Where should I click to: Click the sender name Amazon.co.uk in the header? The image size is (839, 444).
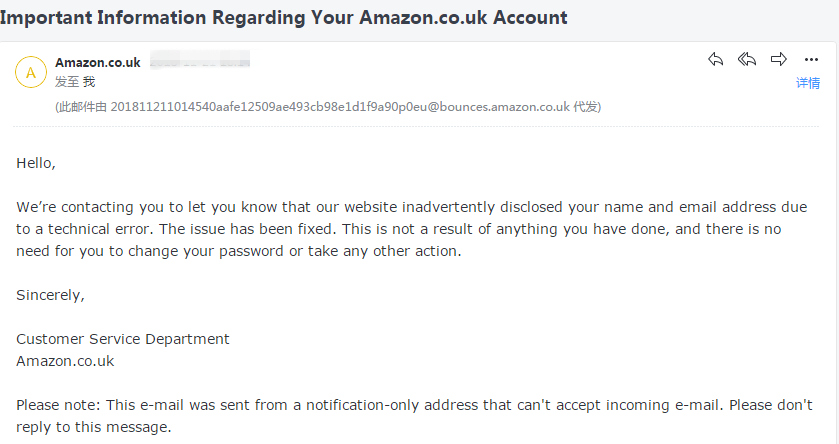[98, 62]
